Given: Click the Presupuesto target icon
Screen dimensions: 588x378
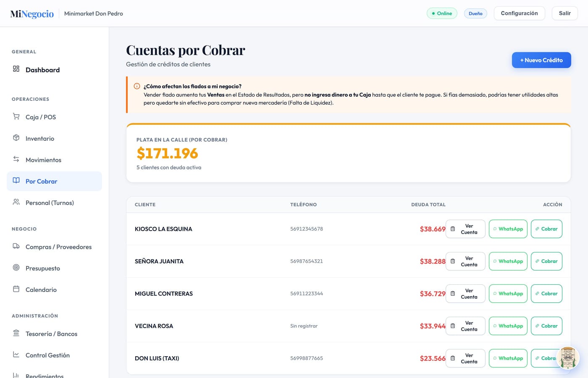Looking at the screenshot, I should click(x=16, y=268).
